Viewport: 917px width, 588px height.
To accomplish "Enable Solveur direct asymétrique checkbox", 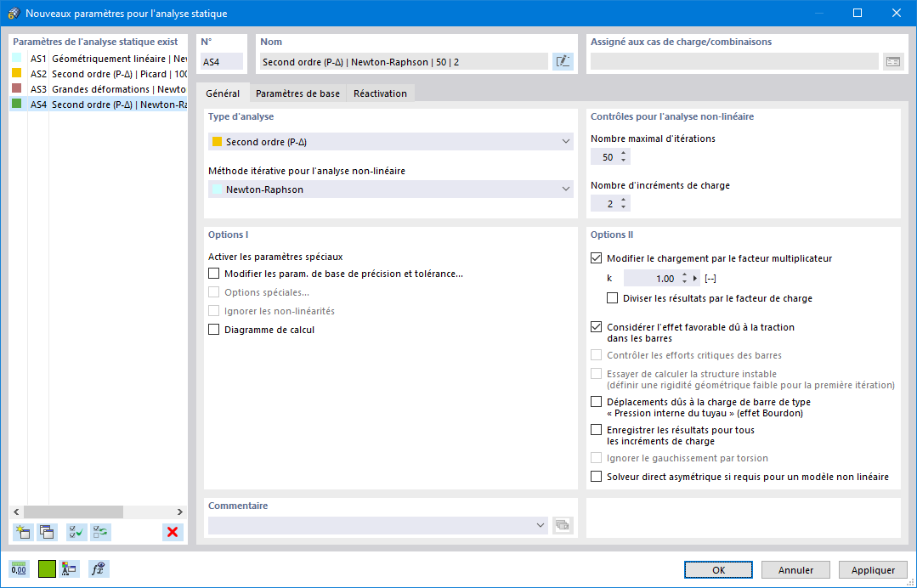I will [x=596, y=477].
